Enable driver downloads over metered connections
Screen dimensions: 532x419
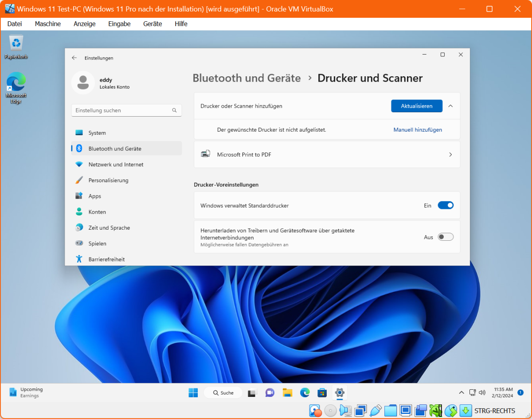(x=446, y=236)
